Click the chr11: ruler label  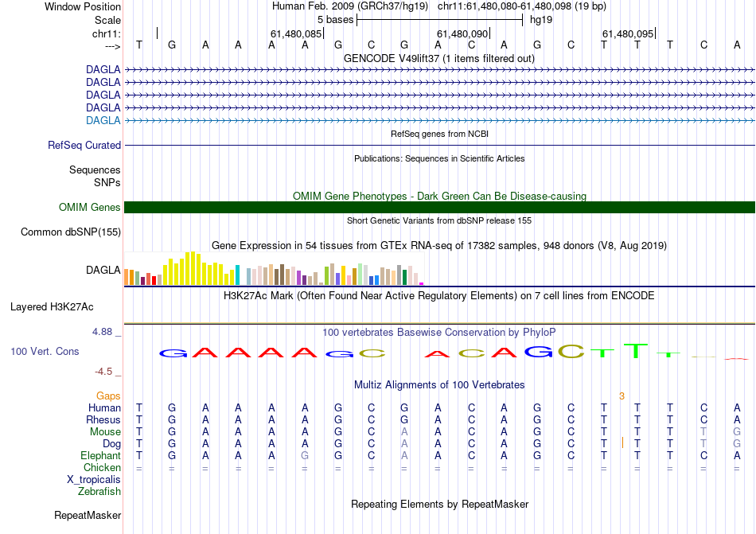click(106, 33)
